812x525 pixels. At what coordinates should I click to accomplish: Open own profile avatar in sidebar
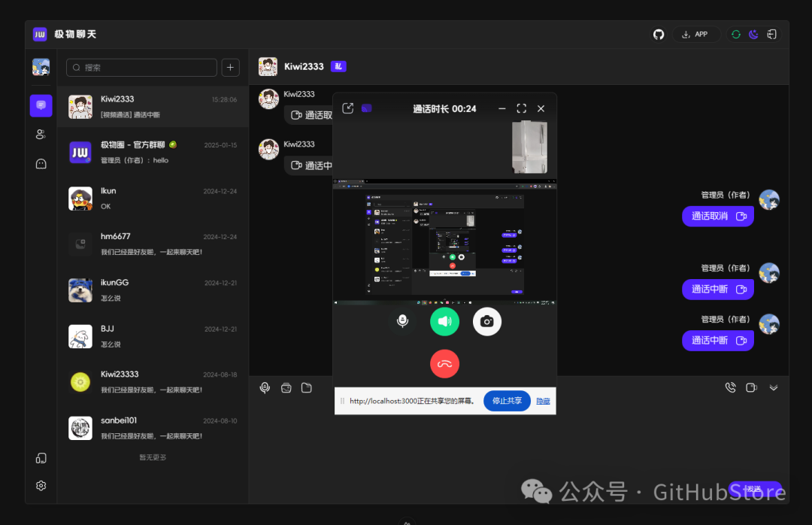coord(41,67)
